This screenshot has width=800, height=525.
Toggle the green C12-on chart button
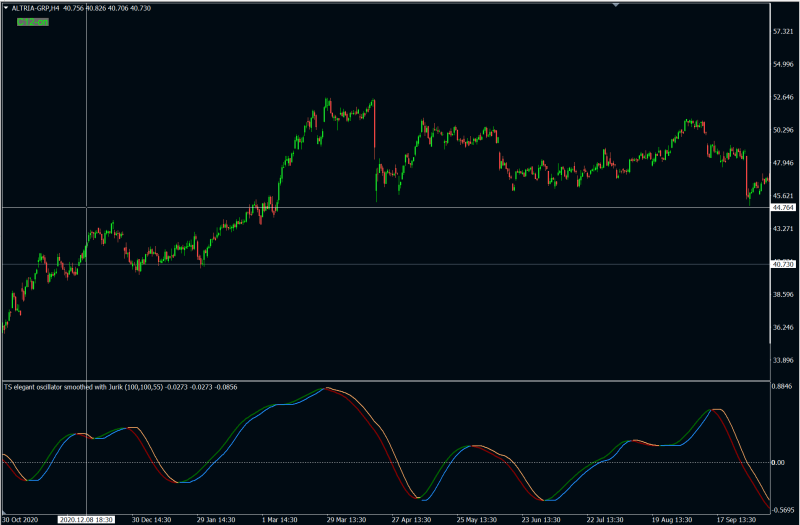33,22
